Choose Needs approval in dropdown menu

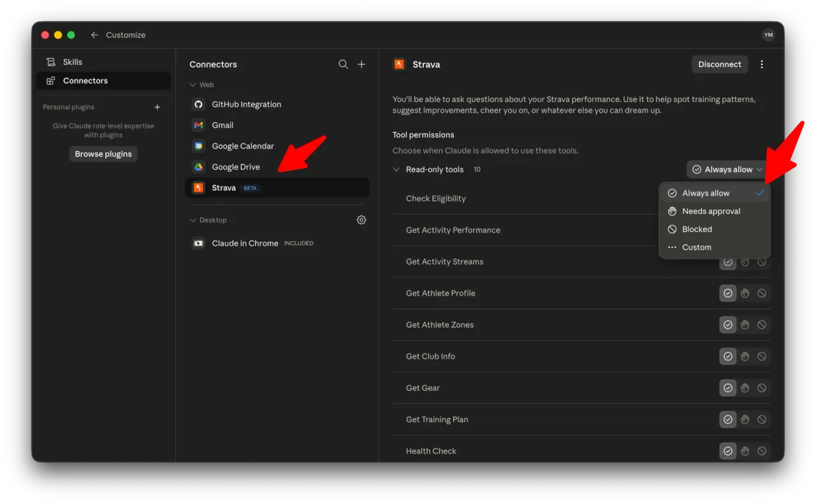pos(715,212)
